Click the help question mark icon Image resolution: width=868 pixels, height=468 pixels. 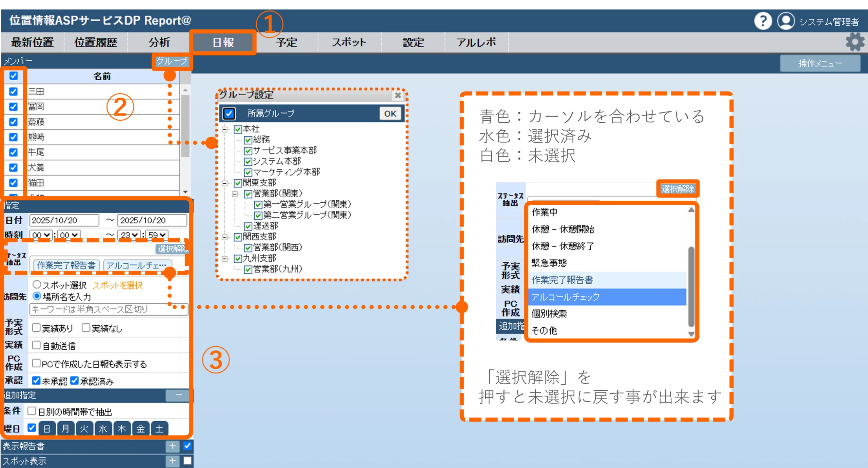point(763,21)
